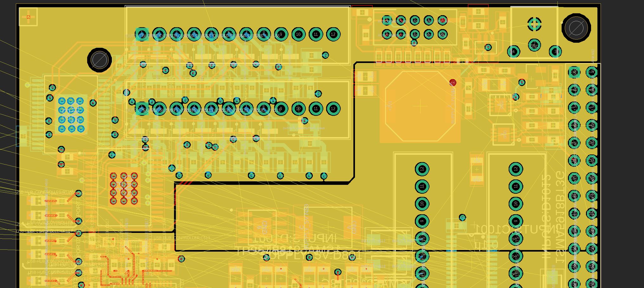Viewport: 644px width, 288px height.
Task: Select pad 12 of lower OUTPUTS connector row
Action: click(x=333, y=109)
